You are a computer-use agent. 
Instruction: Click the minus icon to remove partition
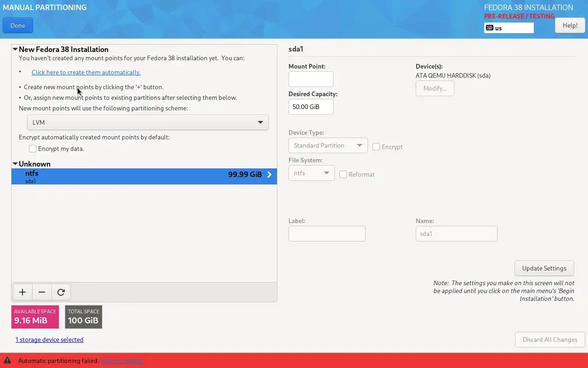coord(42,292)
